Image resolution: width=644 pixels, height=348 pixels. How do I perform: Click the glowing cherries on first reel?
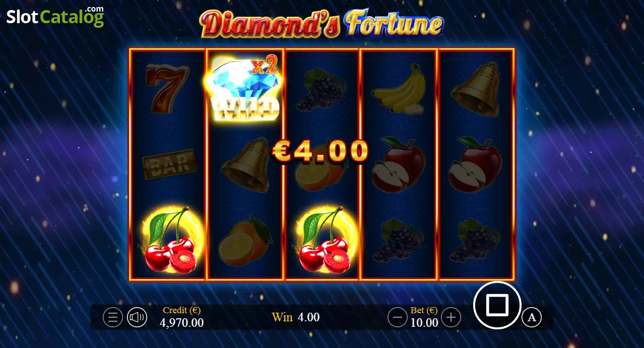coord(169,240)
